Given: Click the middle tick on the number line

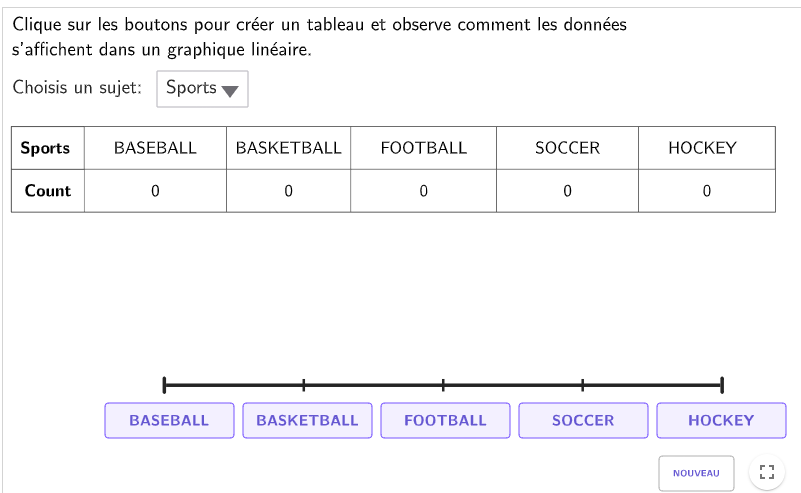Looking at the screenshot, I should pyautogui.click(x=443, y=385).
